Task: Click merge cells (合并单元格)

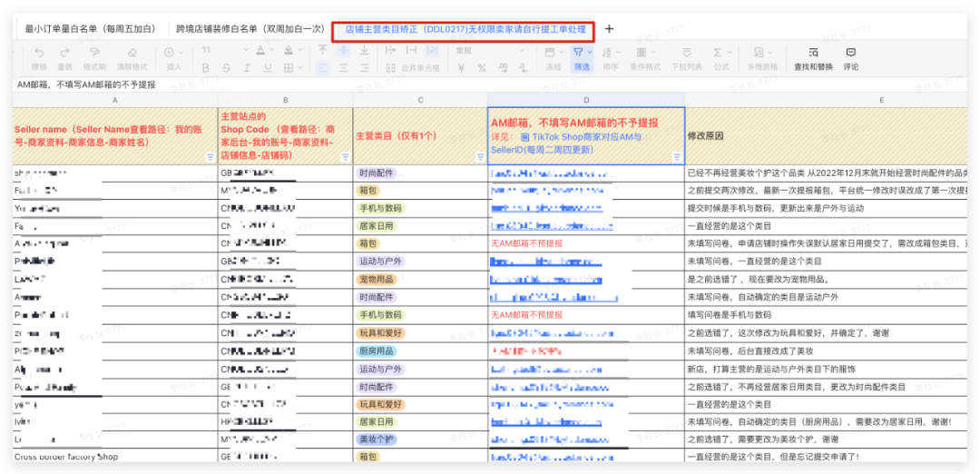Action: (x=413, y=68)
